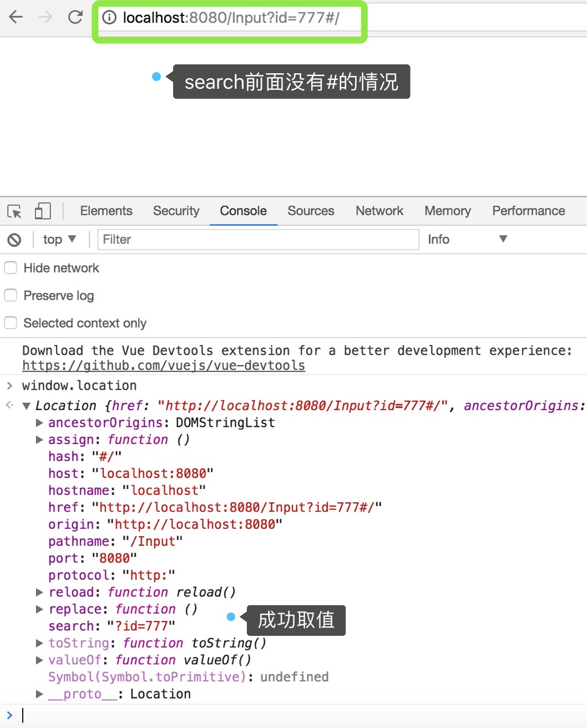Click the browser back arrow
Image resolution: width=587 pixels, height=728 pixels.
click(16, 17)
